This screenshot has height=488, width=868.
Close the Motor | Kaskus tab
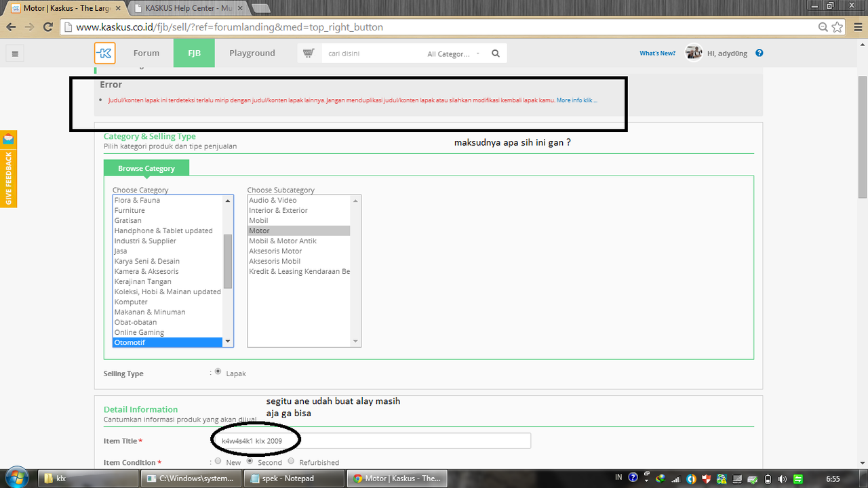click(x=117, y=8)
